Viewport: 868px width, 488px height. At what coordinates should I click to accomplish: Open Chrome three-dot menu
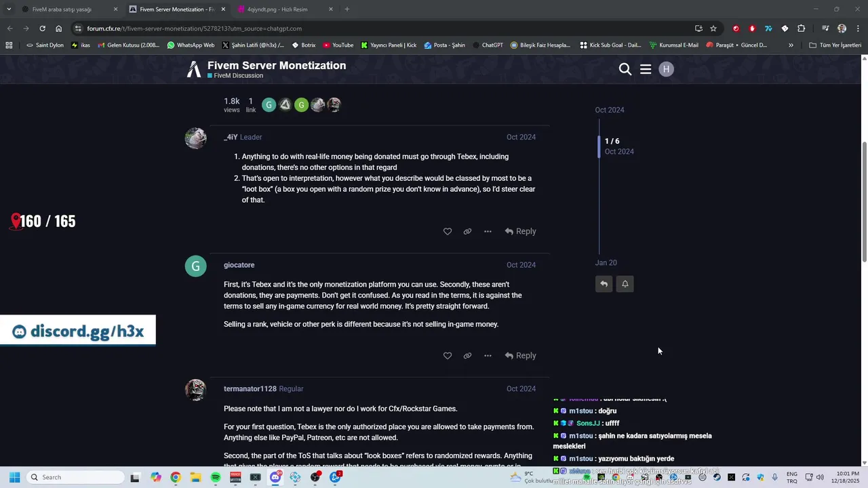click(x=859, y=28)
